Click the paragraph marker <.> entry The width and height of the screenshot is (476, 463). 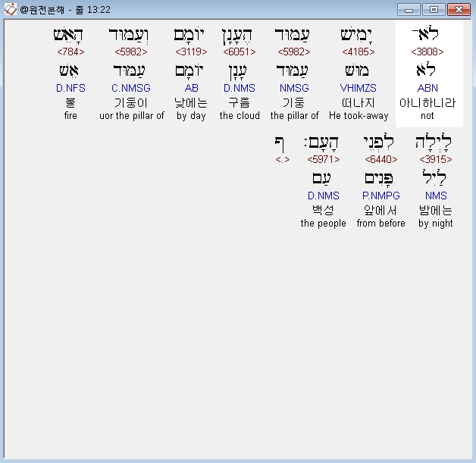[x=283, y=159]
